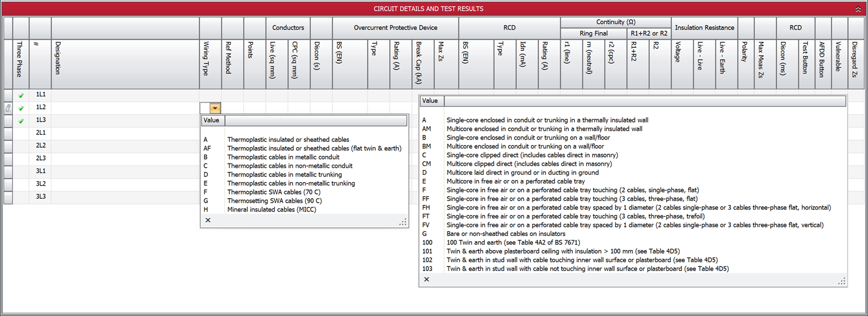Click the pencil edit icon on row 1L2
This screenshot has height=316, width=868.
pyautogui.click(x=8, y=108)
